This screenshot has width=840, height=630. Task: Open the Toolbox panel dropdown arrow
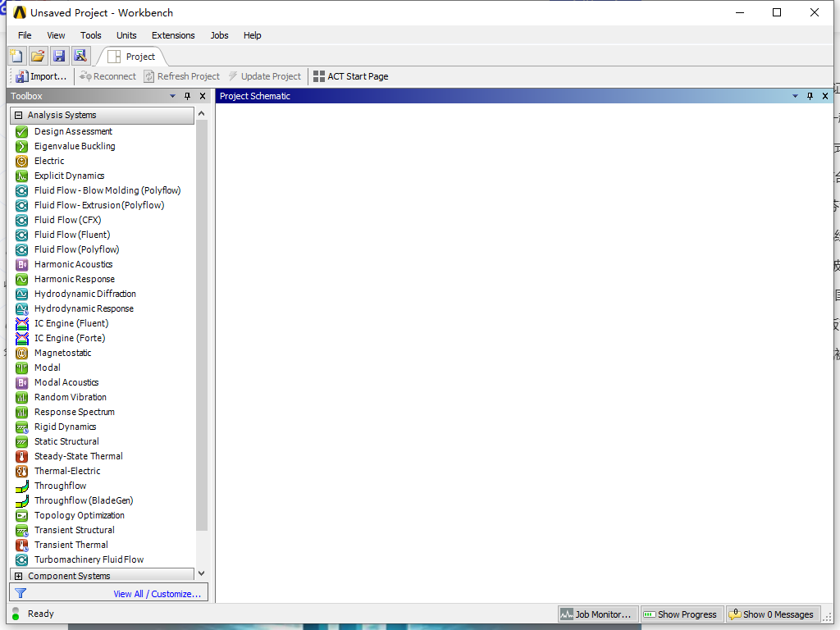coord(172,96)
